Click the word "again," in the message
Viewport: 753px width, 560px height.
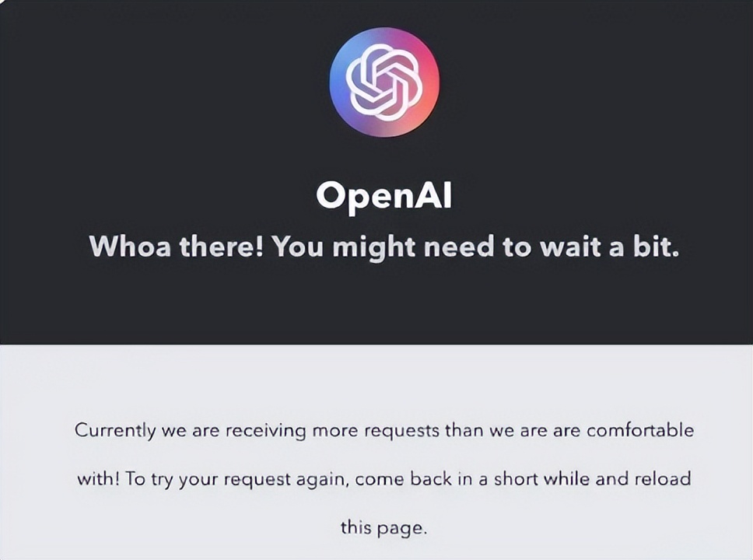(327, 479)
